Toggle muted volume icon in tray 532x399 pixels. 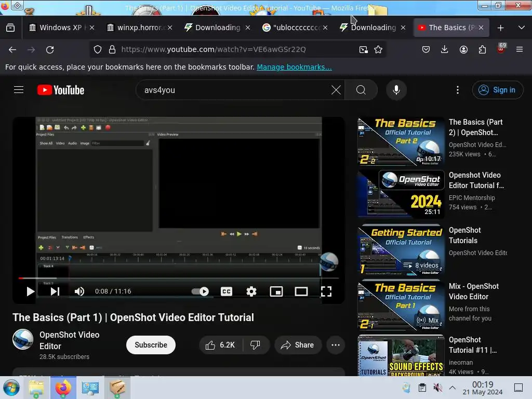437,388
